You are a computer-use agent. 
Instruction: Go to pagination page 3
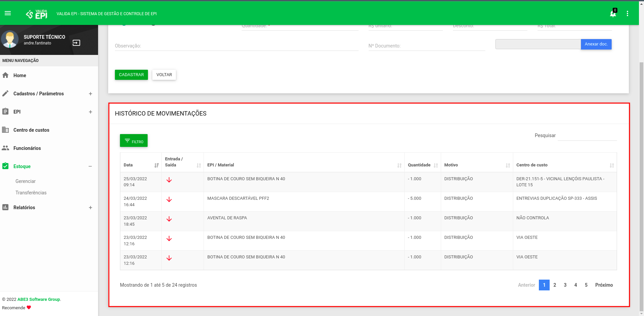[x=565, y=285]
